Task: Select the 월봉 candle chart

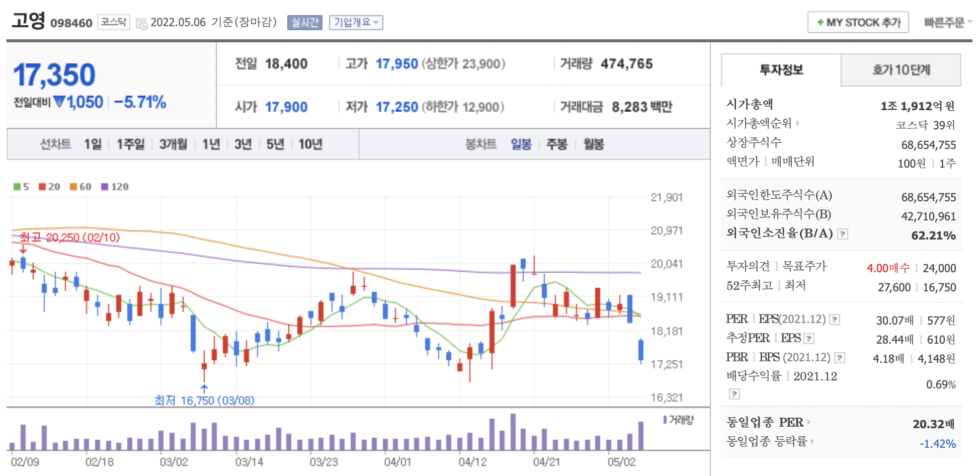Action: coord(594,144)
